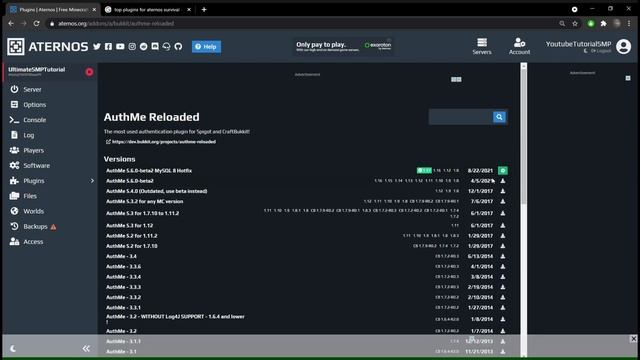The width and height of the screenshot is (640, 360).
Task: Select AuthMe 5.6.0-beta2 MySQL 8 Hotfix row text
Action: 149,171
